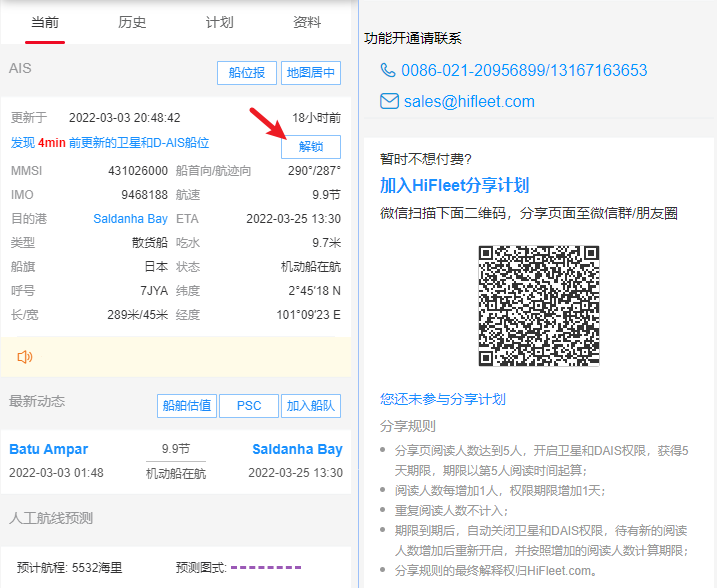Click the sales@hifleet.com email link
717x588 pixels.
click(x=469, y=101)
